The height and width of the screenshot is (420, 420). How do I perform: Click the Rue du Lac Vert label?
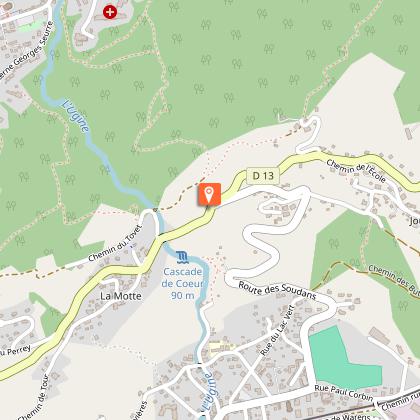pyautogui.click(x=277, y=330)
